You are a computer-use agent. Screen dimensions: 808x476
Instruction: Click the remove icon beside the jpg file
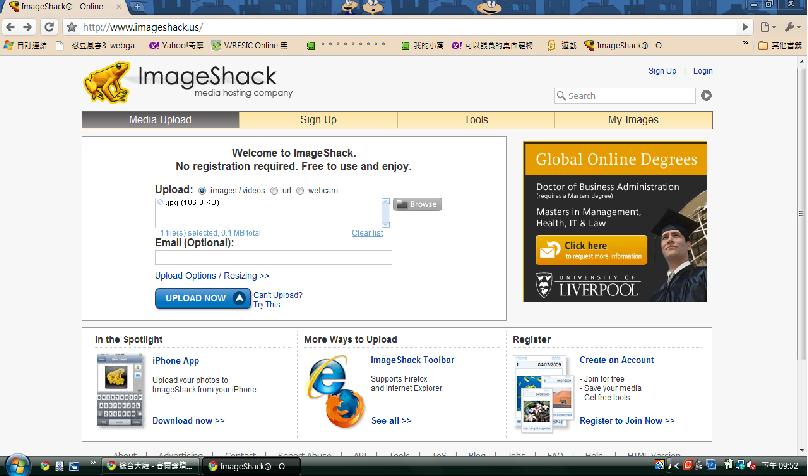[160, 202]
